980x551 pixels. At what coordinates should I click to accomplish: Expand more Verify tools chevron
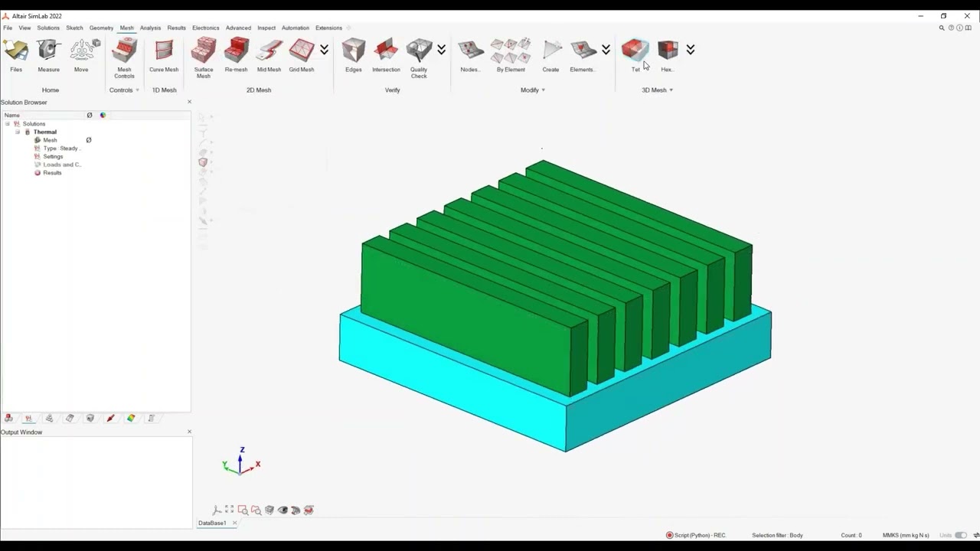pos(441,50)
